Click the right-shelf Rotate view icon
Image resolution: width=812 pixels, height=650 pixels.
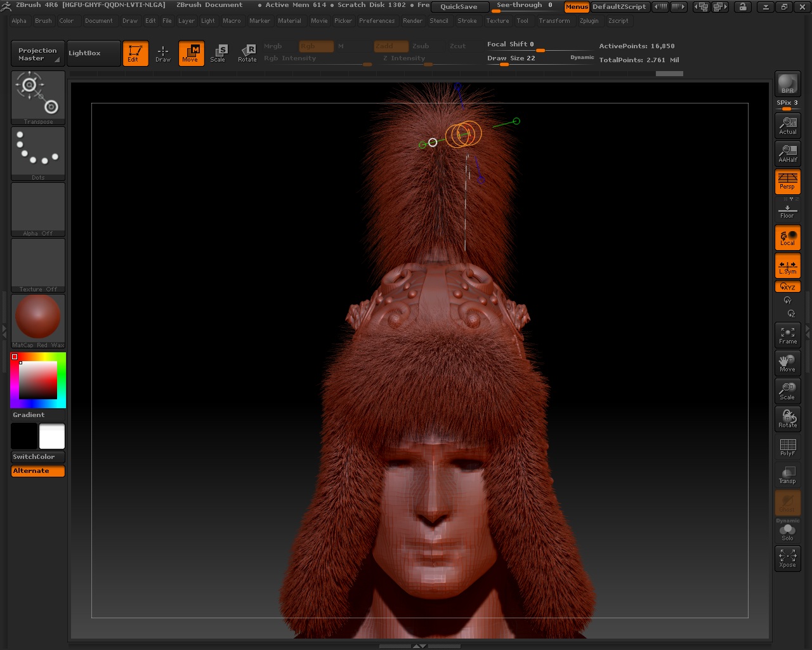point(787,419)
